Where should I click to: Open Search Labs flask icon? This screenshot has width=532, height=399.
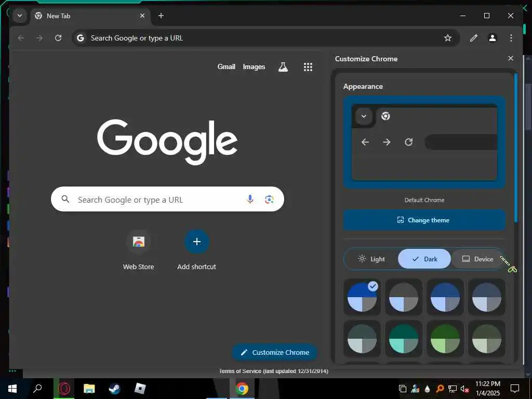pyautogui.click(x=283, y=67)
